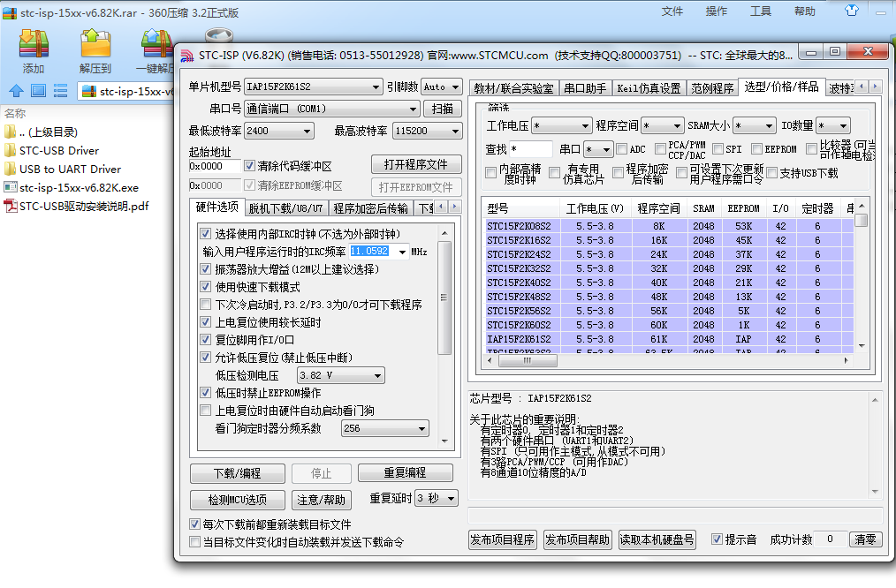Screen dimensions: 896x588
Task: Open the 最高波特率 dropdown
Action: click(428, 131)
